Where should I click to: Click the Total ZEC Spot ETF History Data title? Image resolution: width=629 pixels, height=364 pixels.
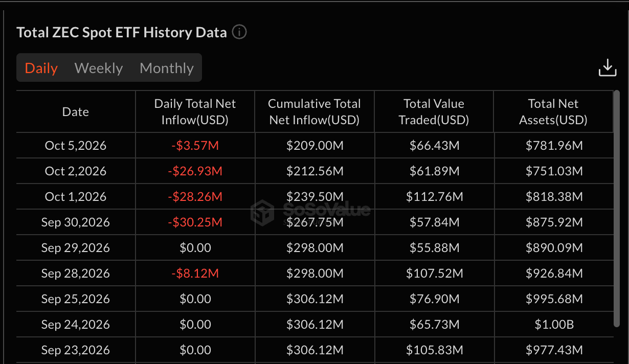pyautogui.click(x=122, y=32)
